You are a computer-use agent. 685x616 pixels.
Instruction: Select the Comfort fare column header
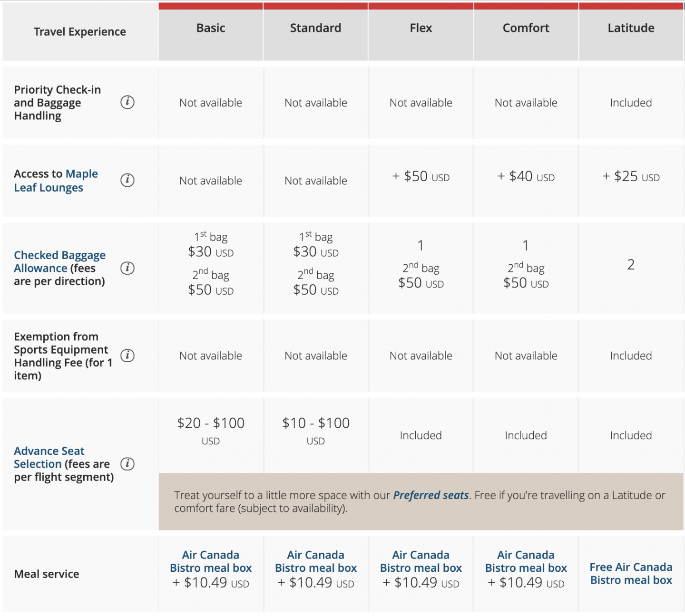526,29
